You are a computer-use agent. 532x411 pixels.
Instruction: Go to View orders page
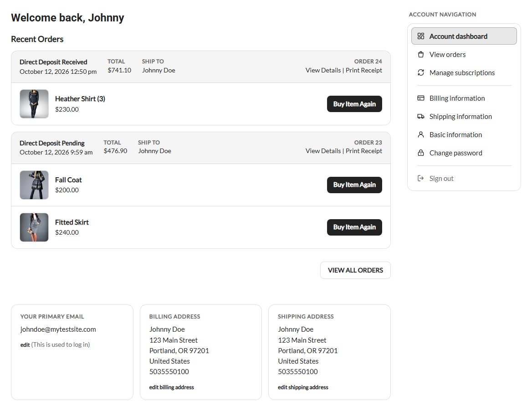(464, 54)
